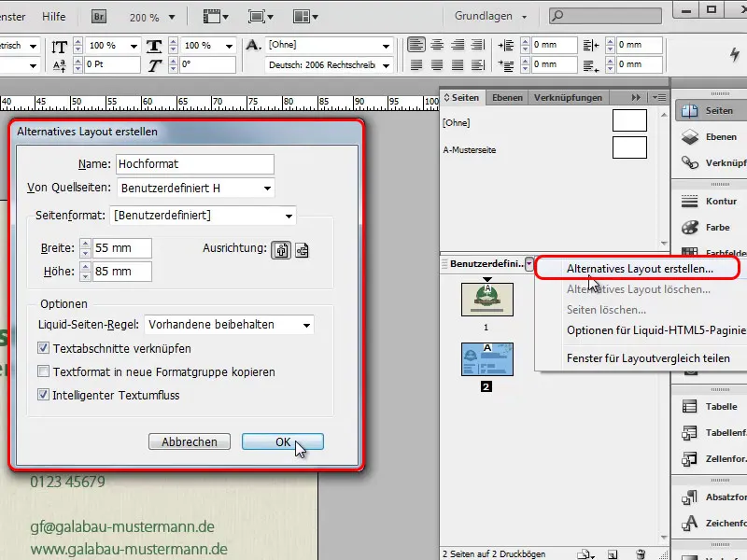Click the OK button

(x=283, y=441)
